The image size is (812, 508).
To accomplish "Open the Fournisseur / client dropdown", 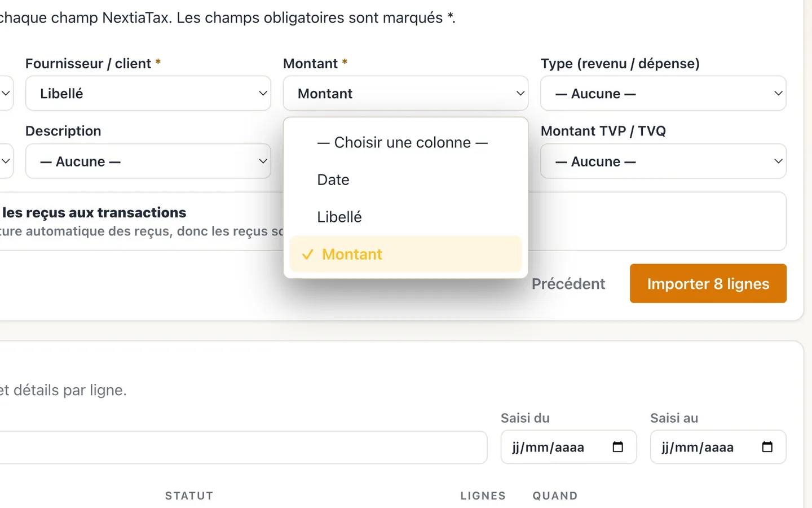I will 148,93.
